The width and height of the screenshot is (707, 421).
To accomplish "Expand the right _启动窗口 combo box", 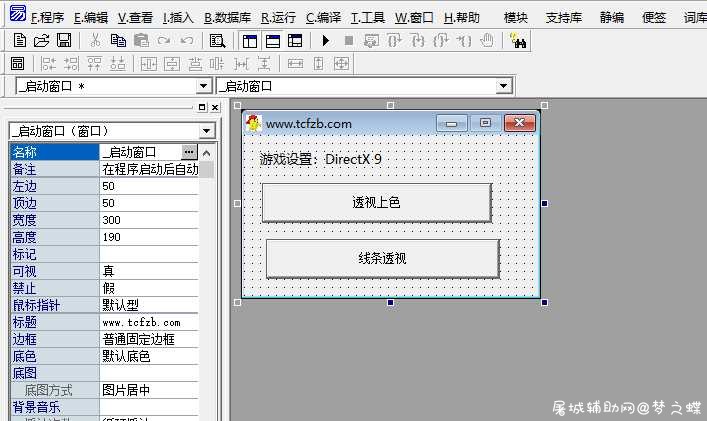I will [503, 86].
